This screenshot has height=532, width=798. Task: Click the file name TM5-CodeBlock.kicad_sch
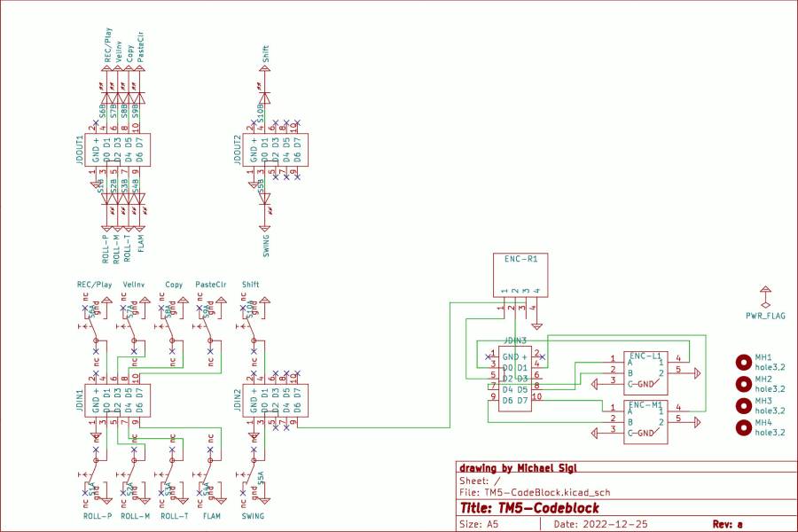pos(547,492)
